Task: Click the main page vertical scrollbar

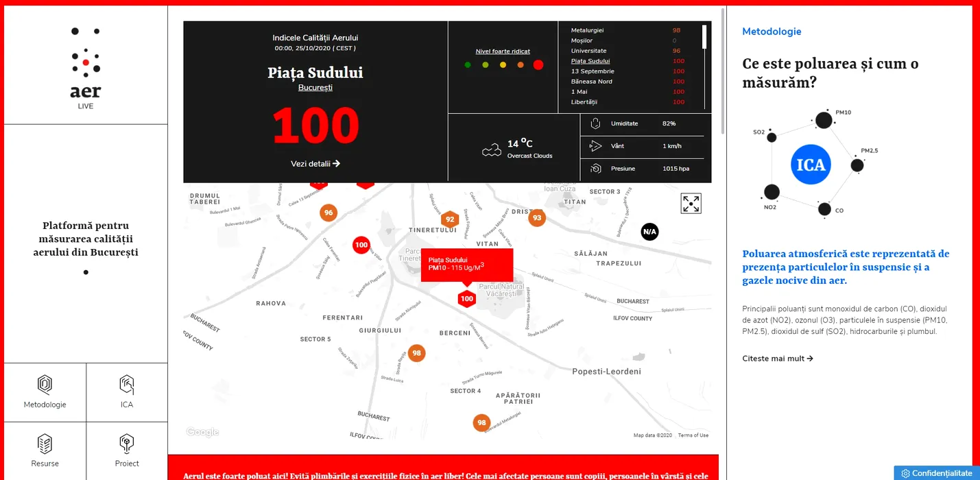Action: pyautogui.click(x=722, y=72)
